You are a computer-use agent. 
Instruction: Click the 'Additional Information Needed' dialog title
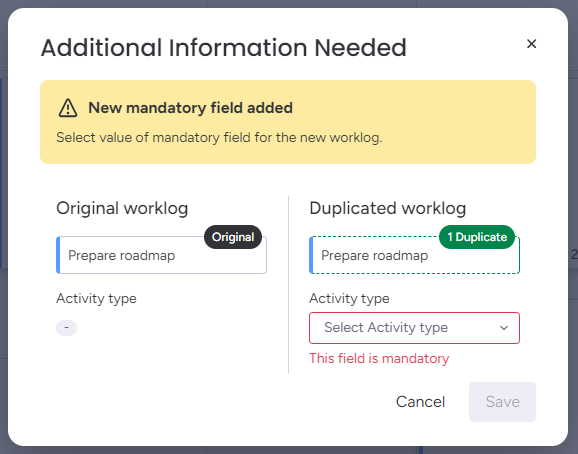click(223, 48)
